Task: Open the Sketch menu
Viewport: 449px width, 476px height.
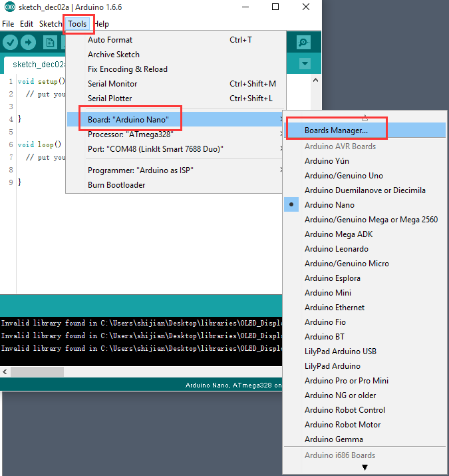Action: [51, 24]
